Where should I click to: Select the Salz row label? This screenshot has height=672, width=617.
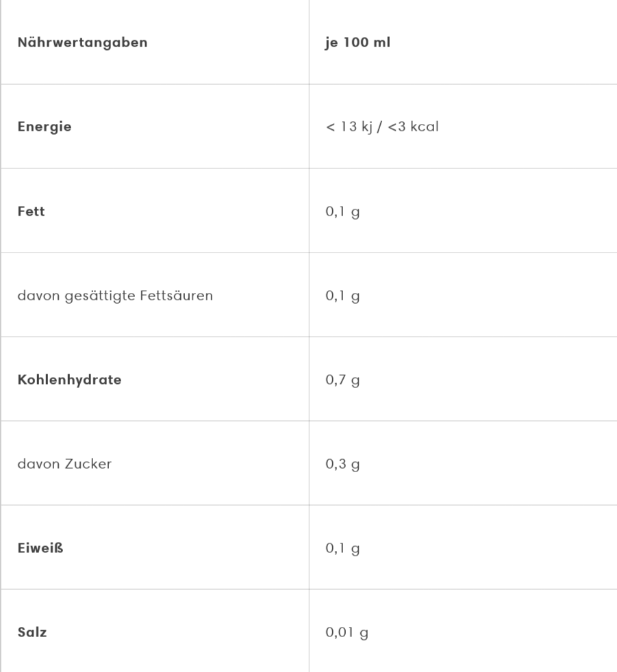tap(32, 632)
